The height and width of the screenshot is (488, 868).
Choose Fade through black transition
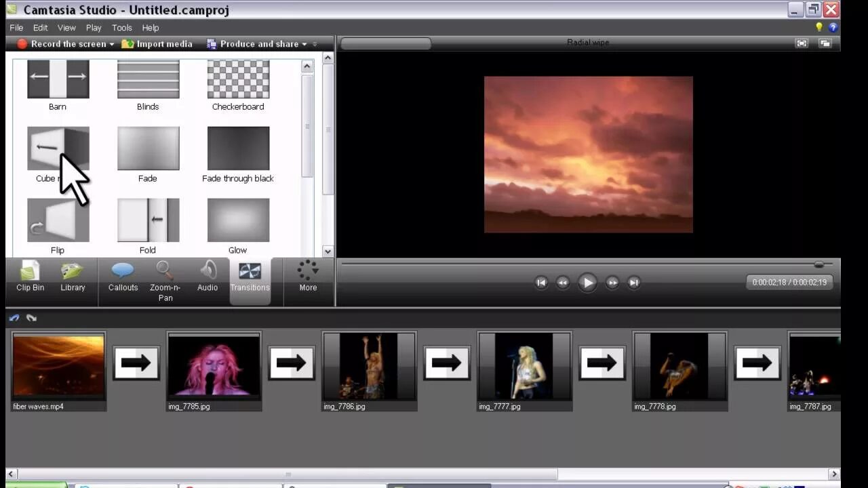[x=238, y=148]
